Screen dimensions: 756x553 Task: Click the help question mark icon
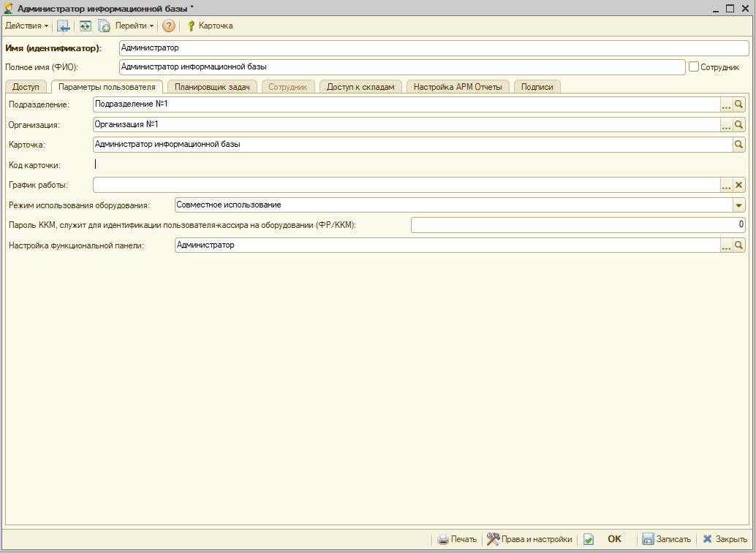(169, 26)
